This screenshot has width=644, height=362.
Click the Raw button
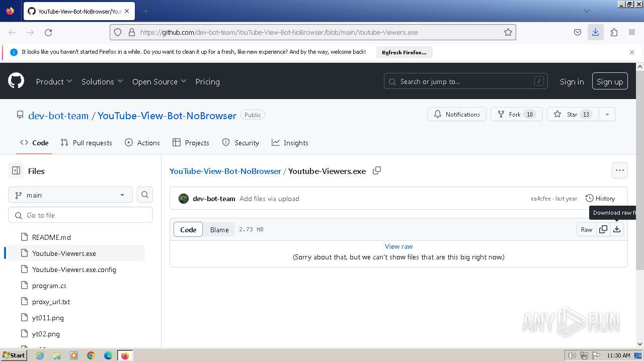(x=587, y=229)
